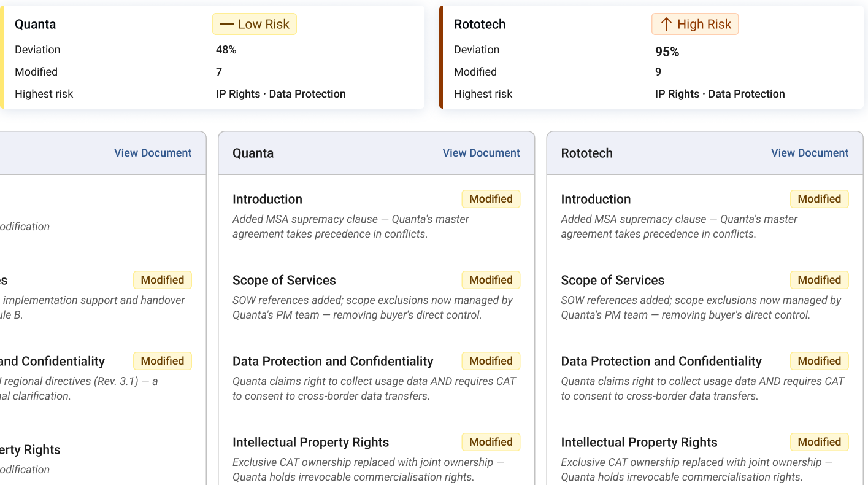
Task: Select Scope of Services heading in Rototech column
Action: (x=613, y=280)
